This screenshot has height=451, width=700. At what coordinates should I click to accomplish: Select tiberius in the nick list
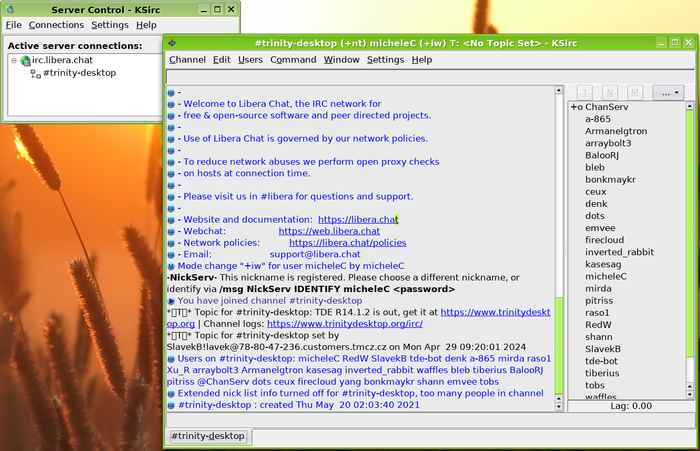[x=602, y=373]
